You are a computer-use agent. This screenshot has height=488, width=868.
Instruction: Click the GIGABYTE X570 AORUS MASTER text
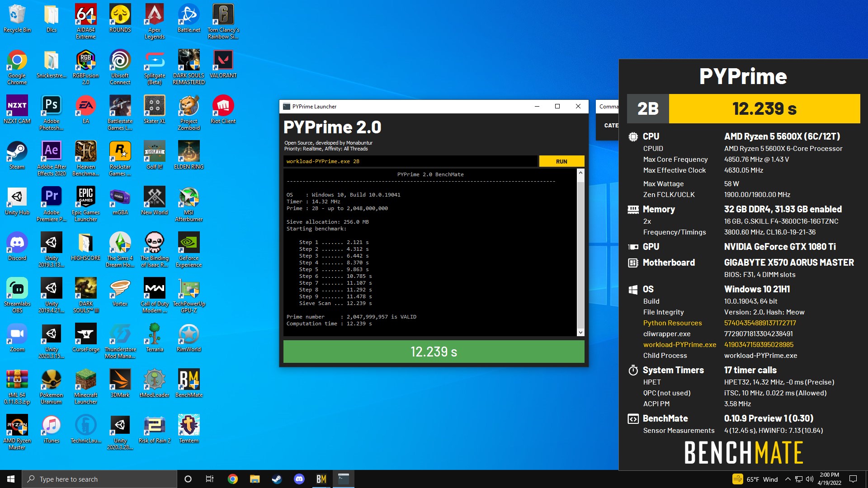789,263
